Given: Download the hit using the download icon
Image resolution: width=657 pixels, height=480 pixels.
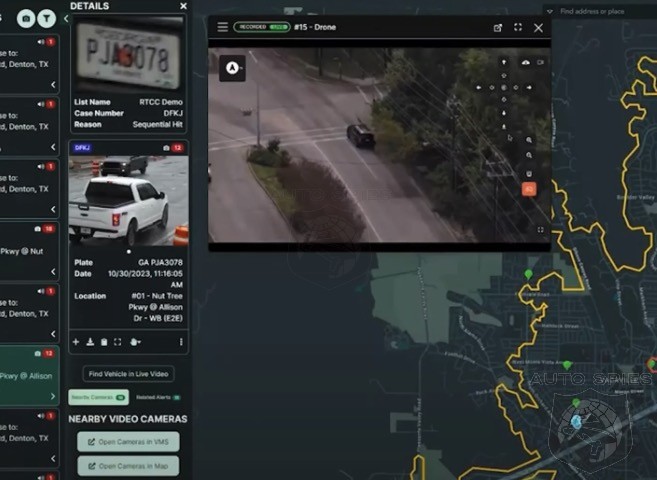Looking at the screenshot, I should [x=90, y=342].
